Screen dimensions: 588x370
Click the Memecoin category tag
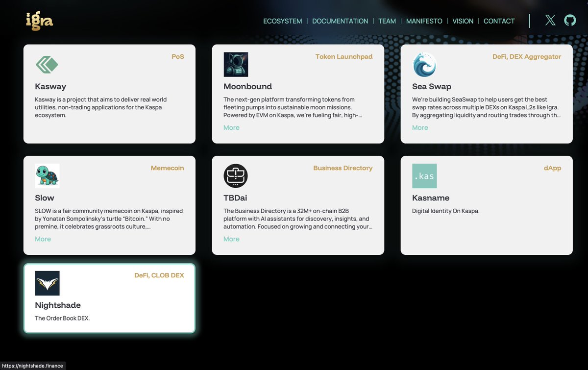coord(168,168)
